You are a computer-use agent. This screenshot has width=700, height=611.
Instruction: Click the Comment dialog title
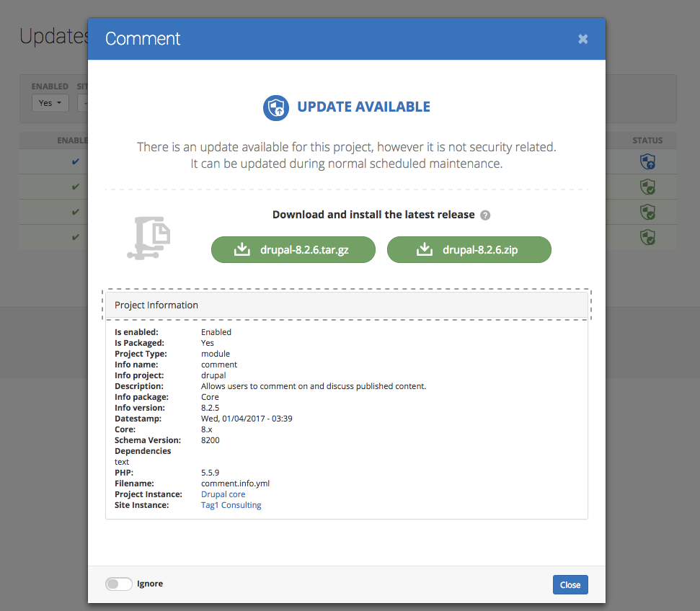(x=143, y=39)
